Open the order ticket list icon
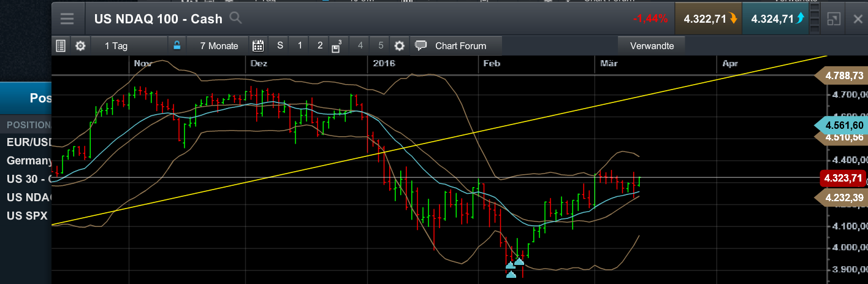Viewport: 868px width, 284px height. coord(61,45)
